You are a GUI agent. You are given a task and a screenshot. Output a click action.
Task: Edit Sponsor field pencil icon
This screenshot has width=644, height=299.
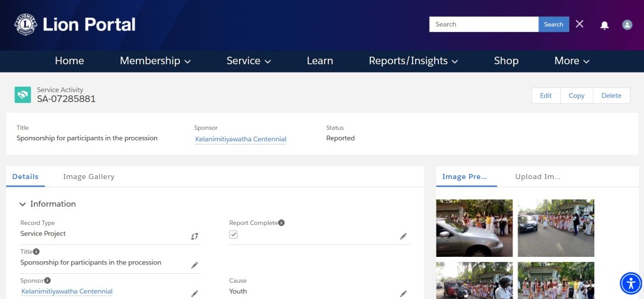coord(195,294)
